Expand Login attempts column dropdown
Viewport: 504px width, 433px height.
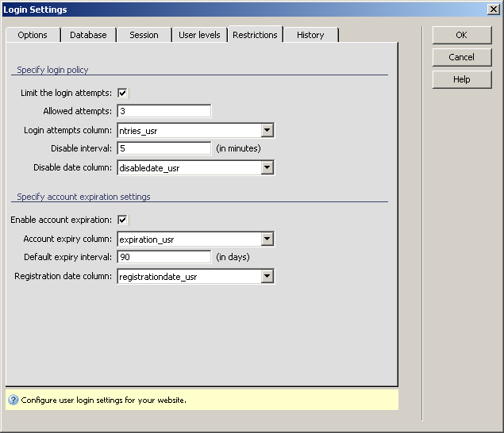[267, 130]
